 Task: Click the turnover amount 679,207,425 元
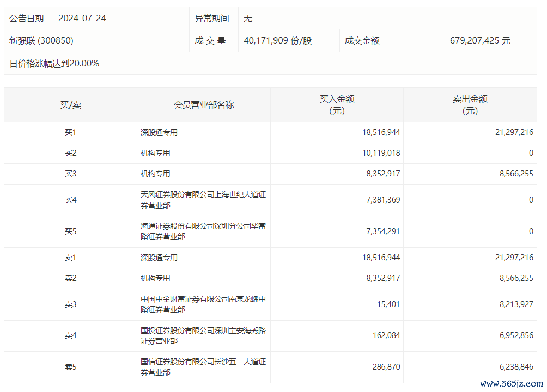(480, 41)
